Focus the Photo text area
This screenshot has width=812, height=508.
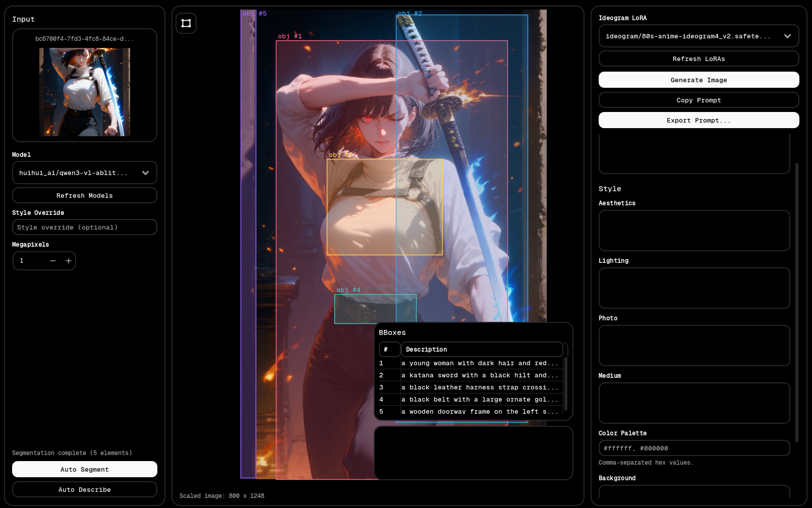click(x=694, y=346)
